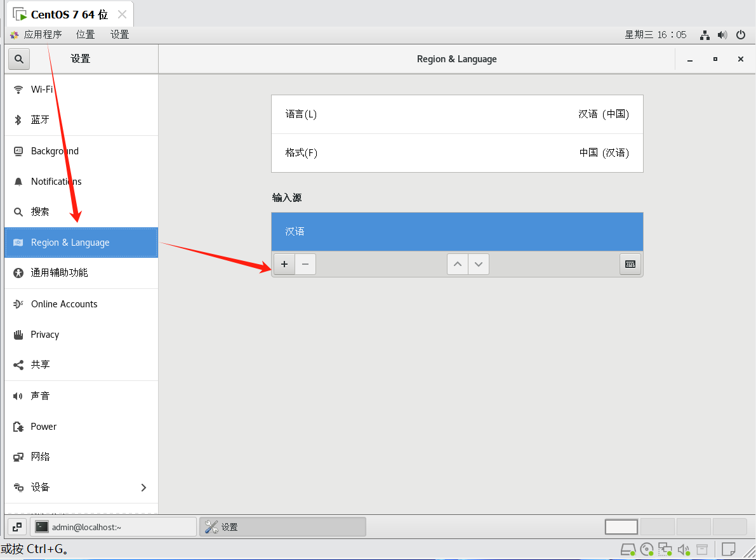
Task: Show keyboard layout preview icon
Action: pyautogui.click(x=630, y=264)
